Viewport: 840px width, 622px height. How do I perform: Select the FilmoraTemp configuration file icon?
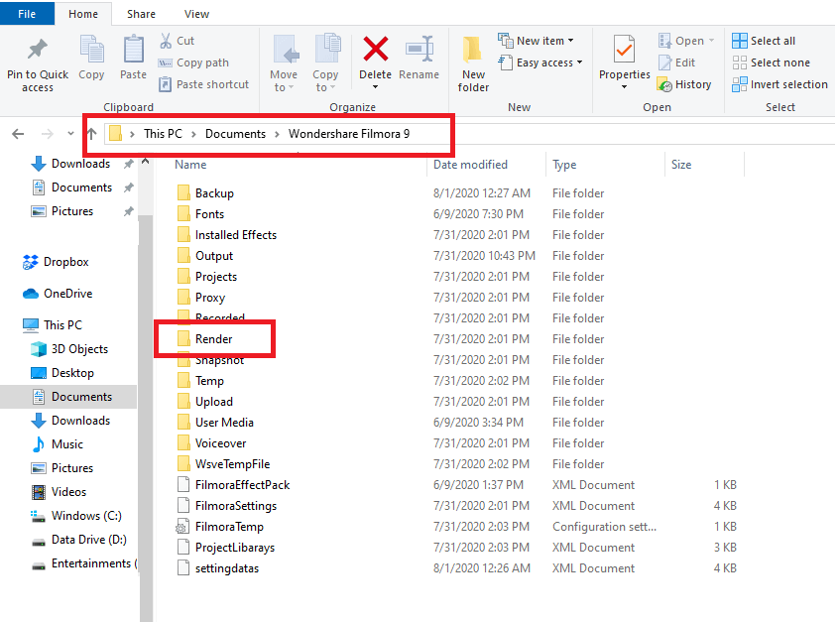[x=182, y=527]
